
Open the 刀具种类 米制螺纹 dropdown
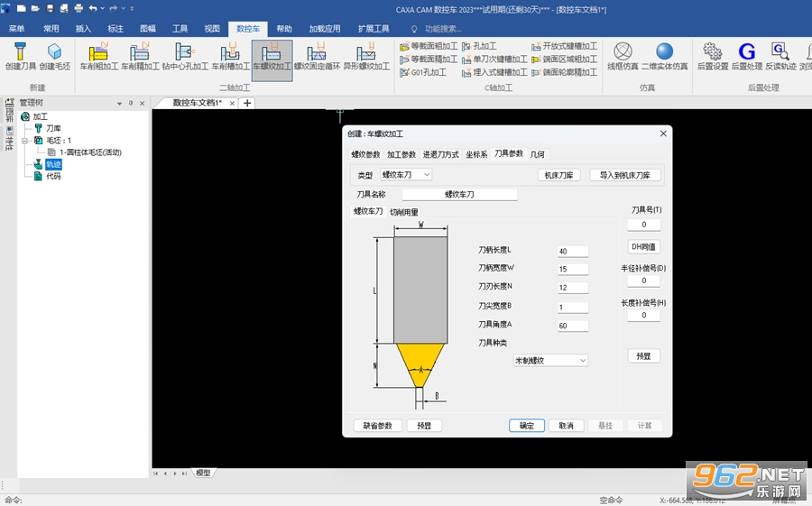click(x=550, y=361)
